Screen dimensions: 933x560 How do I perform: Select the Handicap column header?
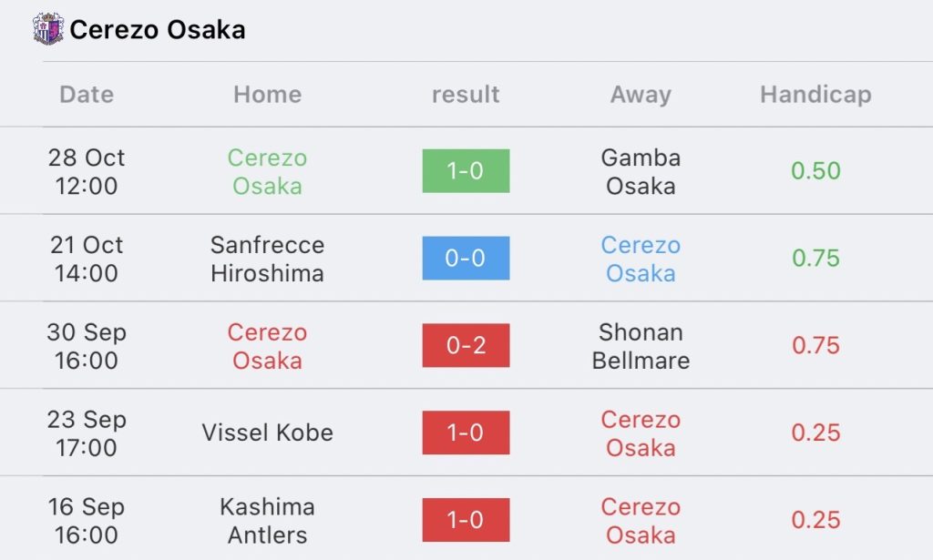click(815, 95)
